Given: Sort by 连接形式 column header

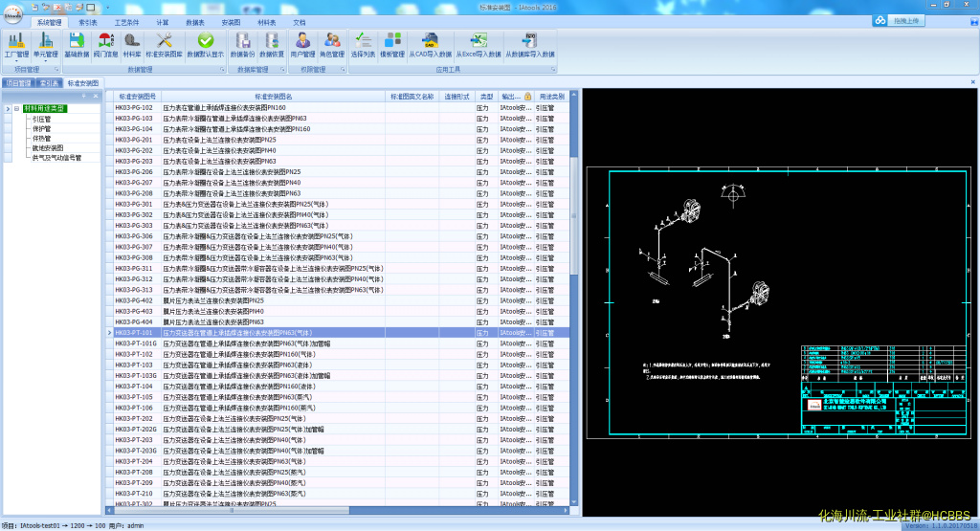Looking at the screenshot, I should pyautogui.click(x=457, y=97).
